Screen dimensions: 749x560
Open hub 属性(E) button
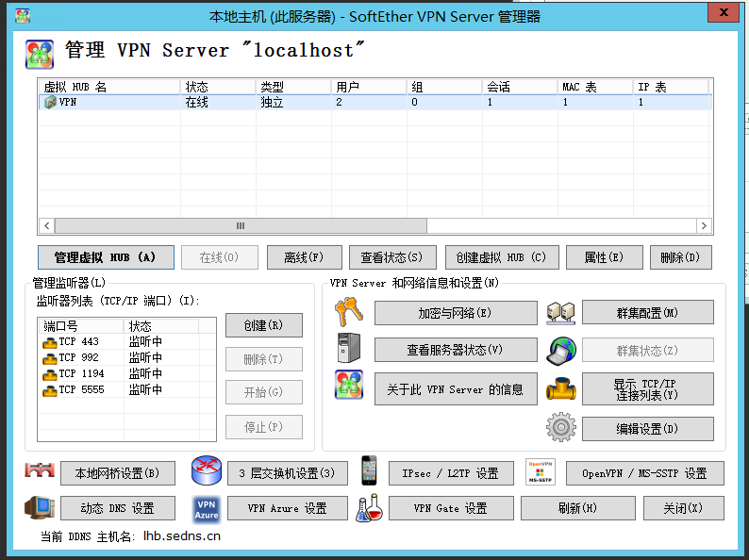point(605,257)
